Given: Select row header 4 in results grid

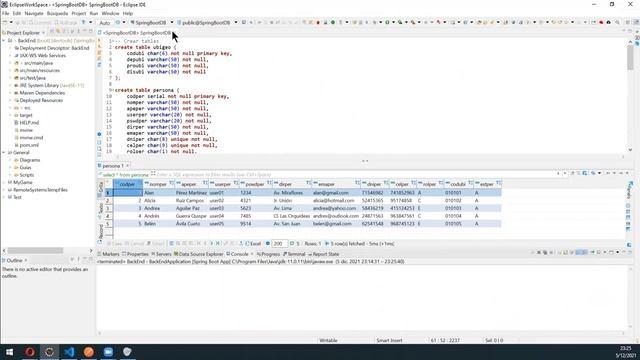Looking at the screenshot, I should pyautogui.click(x=108, y=216).
